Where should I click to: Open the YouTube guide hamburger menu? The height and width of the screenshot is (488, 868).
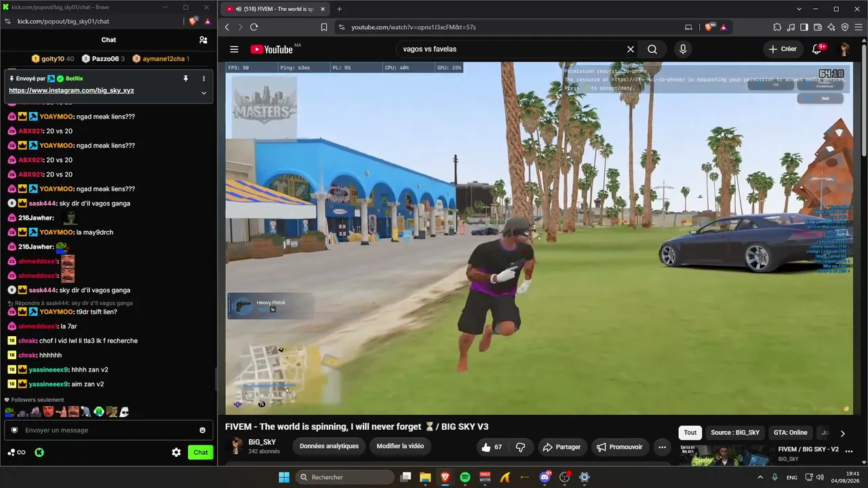[234, 49]
